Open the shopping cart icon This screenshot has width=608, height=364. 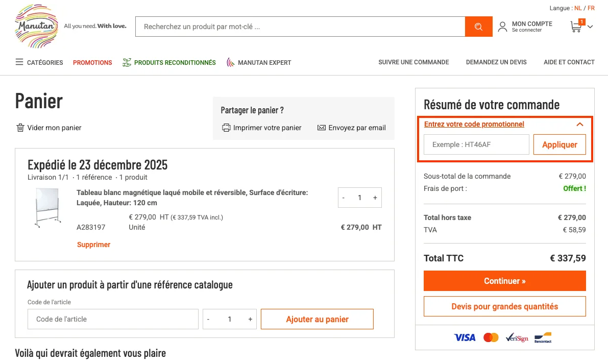click(576, 27)
